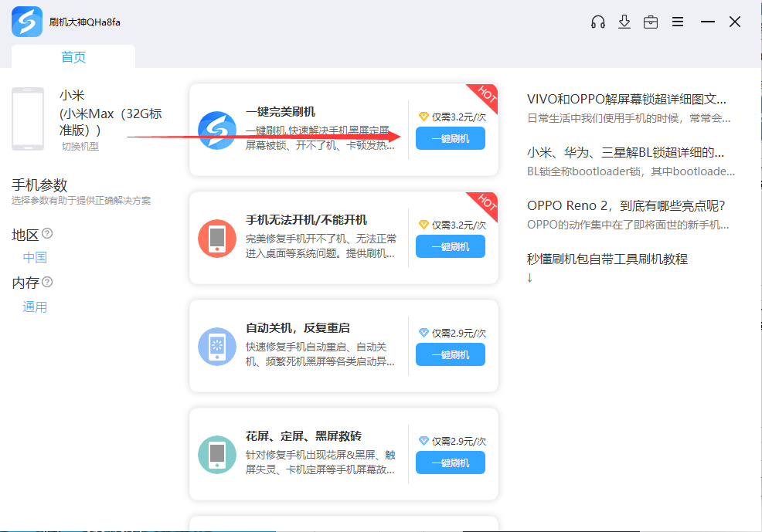Click the 自动关机，反复重启 title
This screenshot has width=762, height=532.
(298, 328)
